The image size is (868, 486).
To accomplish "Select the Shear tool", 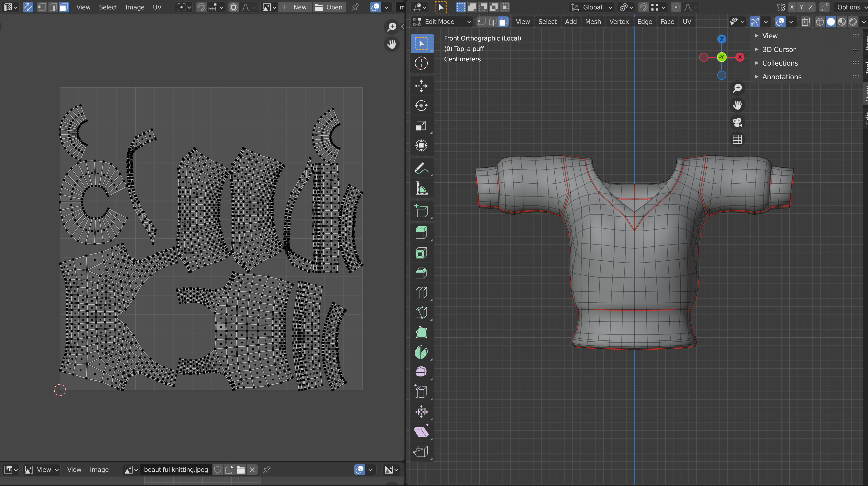I will [421, 431].
